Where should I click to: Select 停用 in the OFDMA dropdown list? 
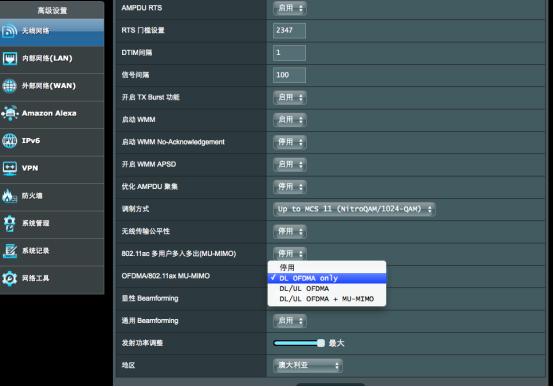click(x=327, y=268)
